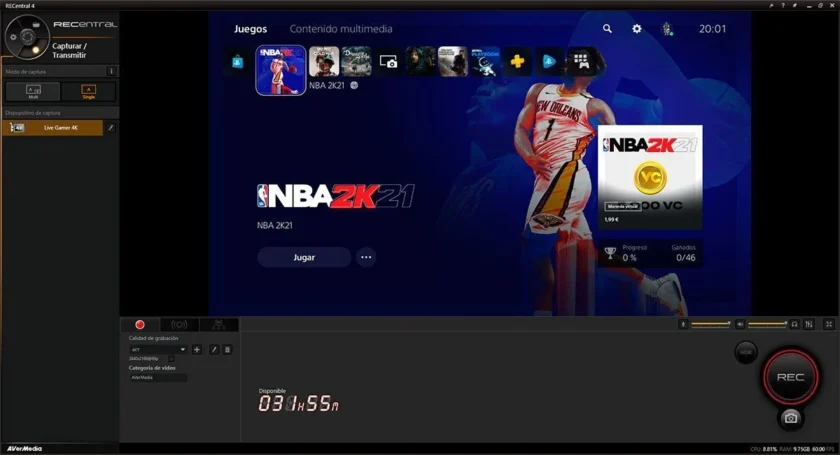Screen dimensions: 840x455
Task: Open the three-dots options button
Action: pyautogui.click(x=366, y=257)
